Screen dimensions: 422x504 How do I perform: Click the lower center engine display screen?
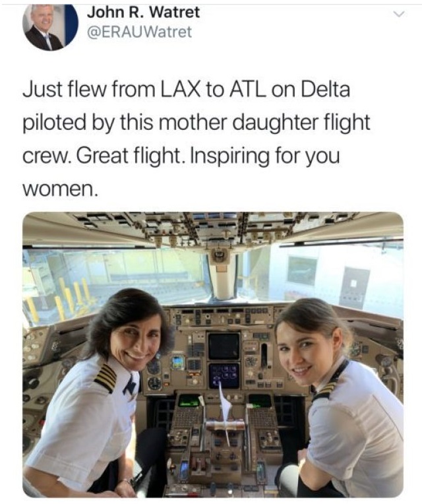224,375
